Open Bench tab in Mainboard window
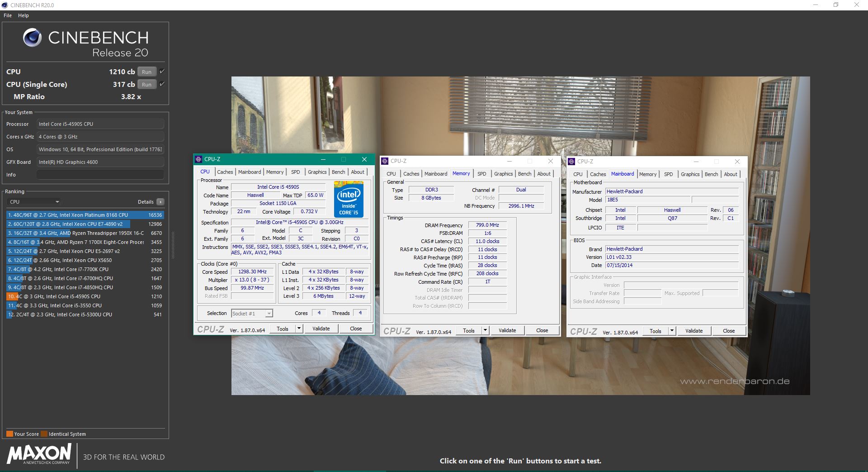This screenshot has height=472, width=868. [x=711, y=174]
